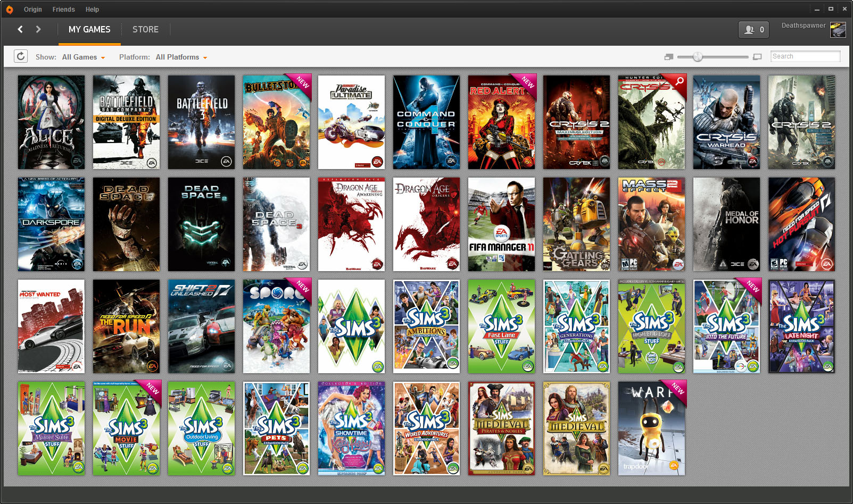Go forward with the right arrow
Viewport: 853px width, 504px height.
(x=38, y=29)
